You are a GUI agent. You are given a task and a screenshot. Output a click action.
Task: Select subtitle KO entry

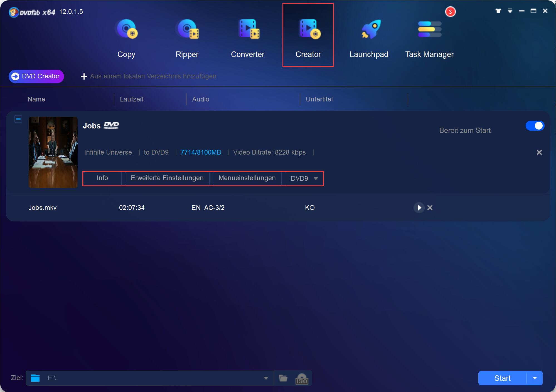(x=310, y=208)
